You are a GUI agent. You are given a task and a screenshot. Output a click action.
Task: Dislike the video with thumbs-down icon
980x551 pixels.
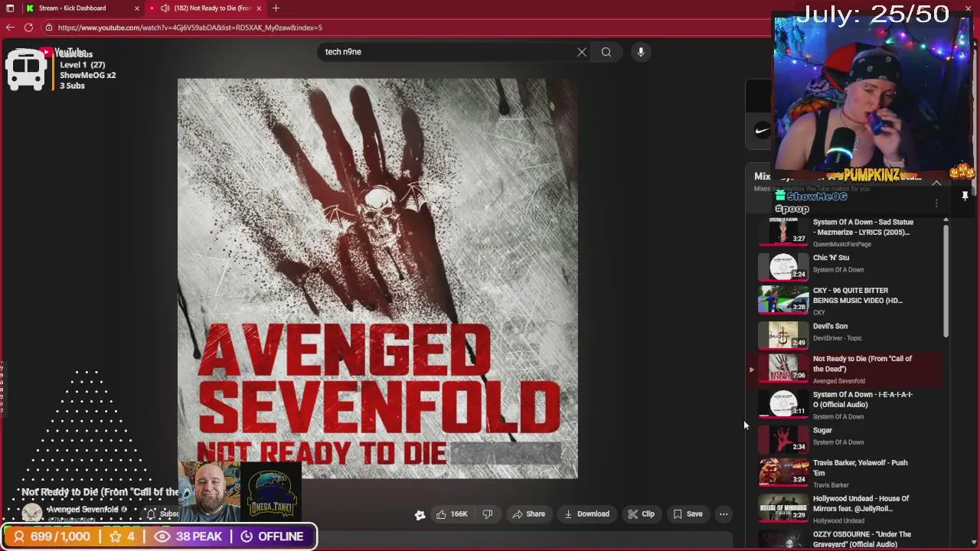[488, 514]
